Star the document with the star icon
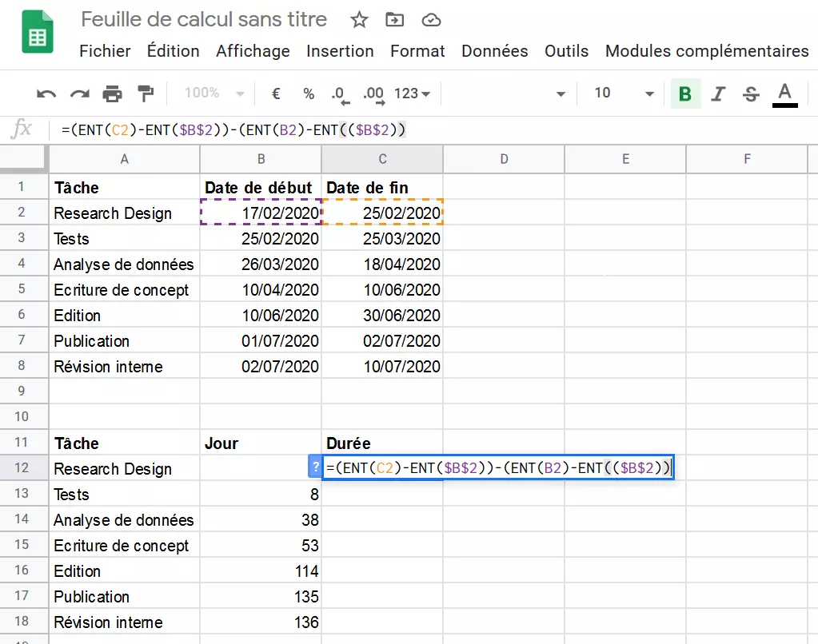This screenshot has width=818, height=644. 359,20
